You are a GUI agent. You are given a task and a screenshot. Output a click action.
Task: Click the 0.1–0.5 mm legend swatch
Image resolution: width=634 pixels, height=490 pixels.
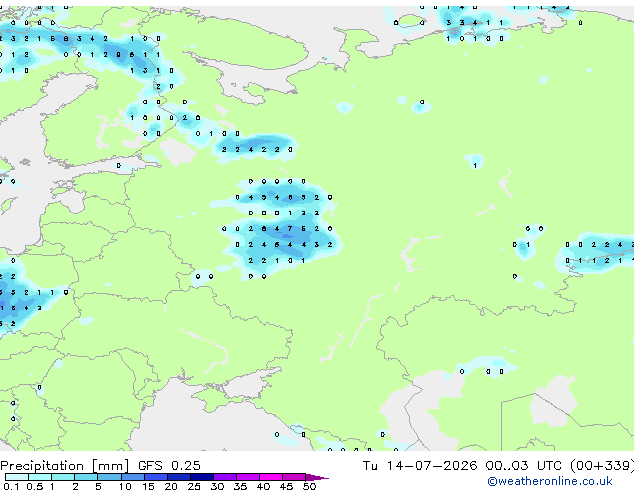(x=17, y=477)
